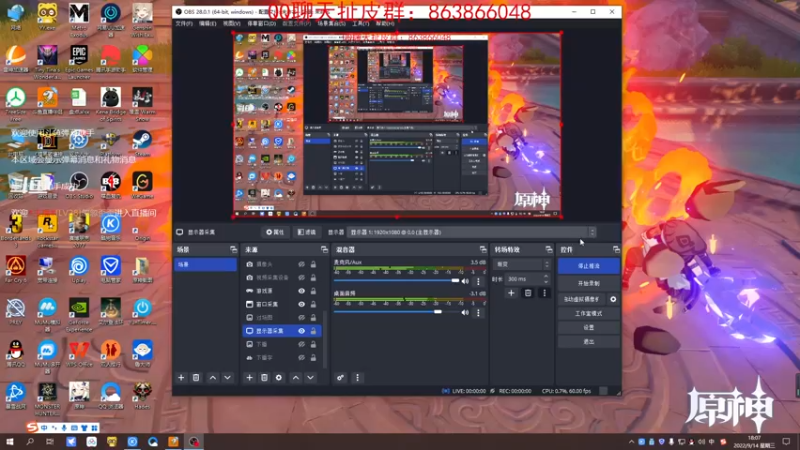Open source properties gear in sources toolbar

pos(279,378)
